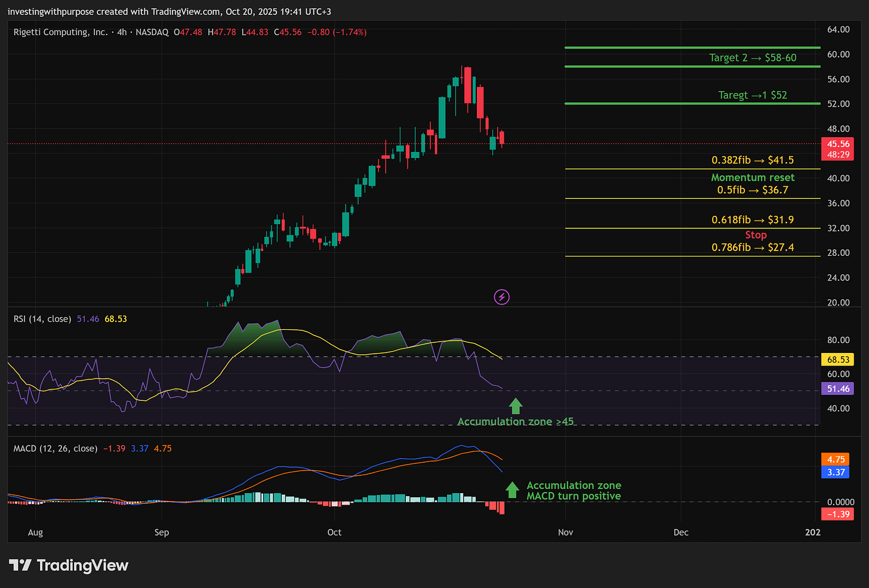Click the 0.5fib → $36.7 label
Viewport: 869px width, 588px height.
[x=753, y=190]
